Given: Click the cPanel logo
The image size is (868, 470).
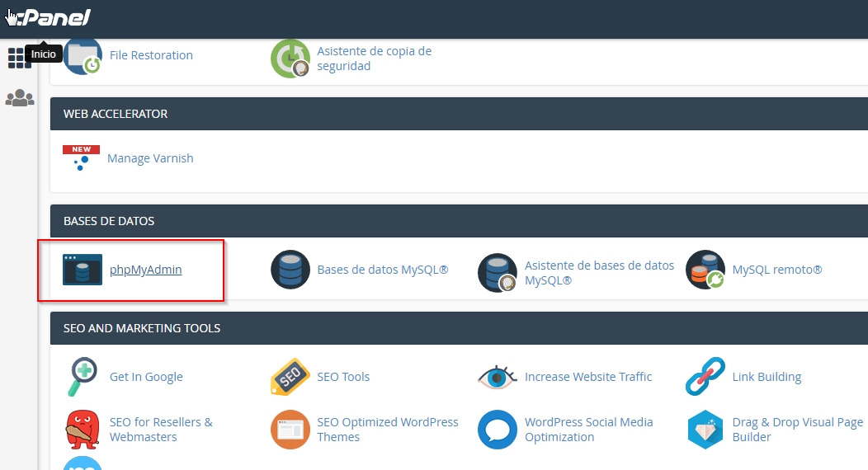Looking at the screenshot, I should click(49, 17).
